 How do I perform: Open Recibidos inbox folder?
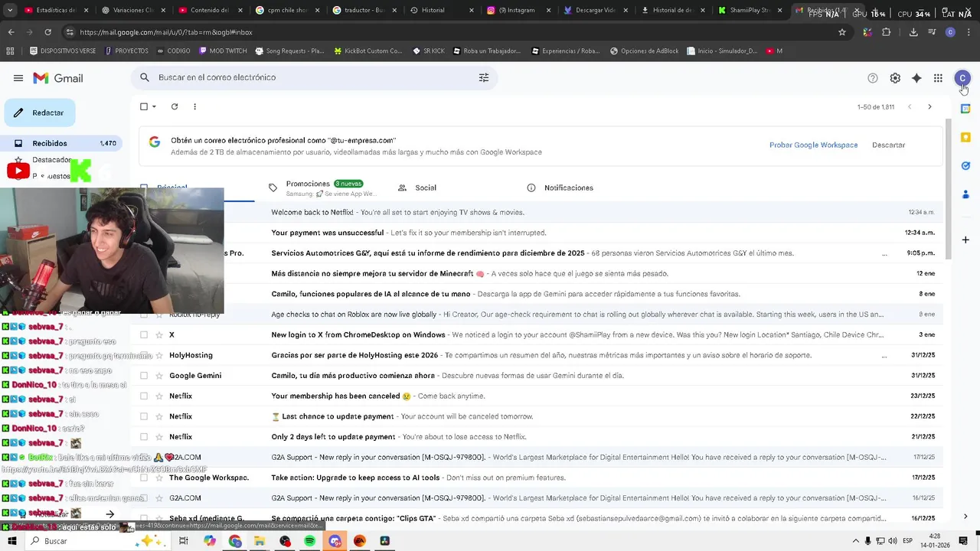point(61,143)
